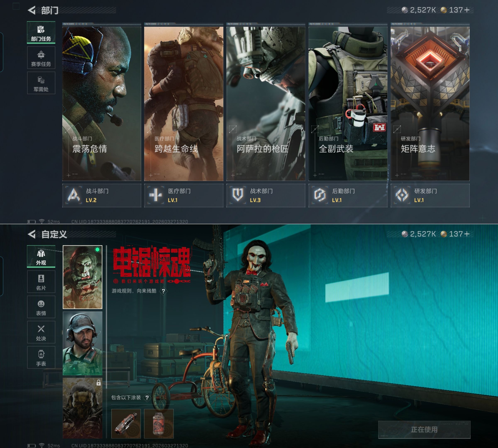Select the locked golden skull skin

click(83, 408)
